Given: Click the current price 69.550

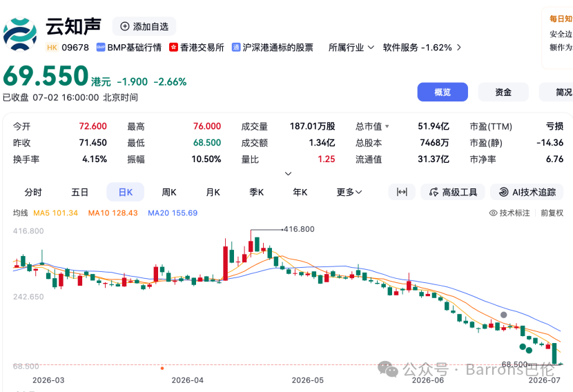Looking at the screenshot, I should click(x=46, y=76).
